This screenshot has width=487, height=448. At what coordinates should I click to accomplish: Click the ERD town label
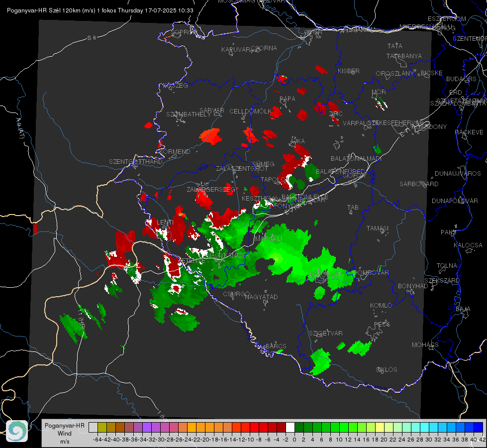[456, 92]
